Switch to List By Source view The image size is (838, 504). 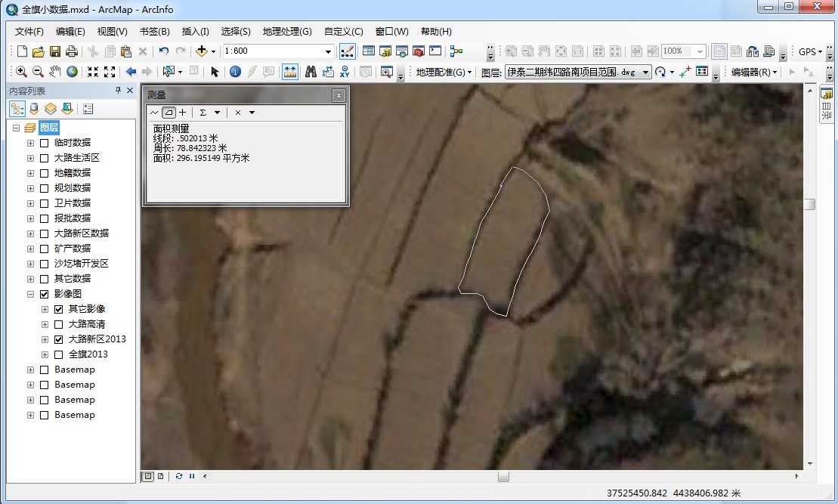34,109
